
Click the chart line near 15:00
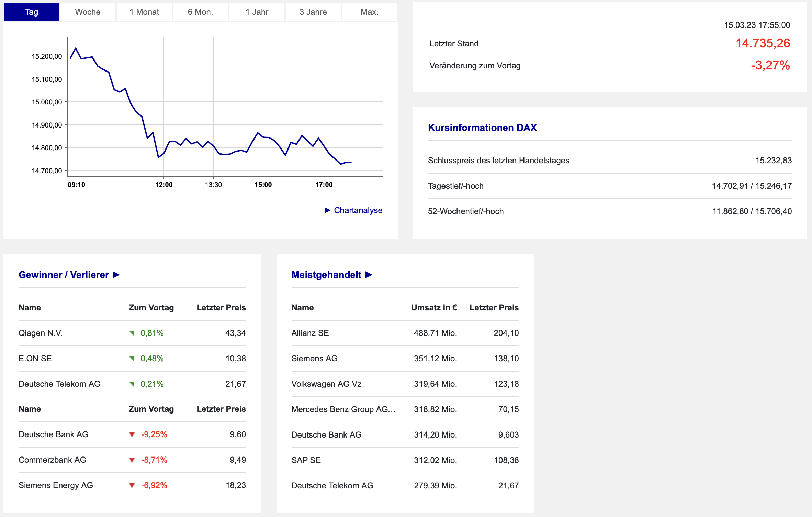(263, 137)
